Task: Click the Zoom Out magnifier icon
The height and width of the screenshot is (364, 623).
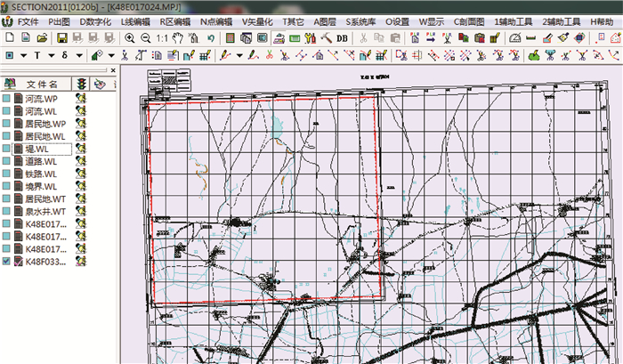Action: pyautogui.click(x=145, y=37)
